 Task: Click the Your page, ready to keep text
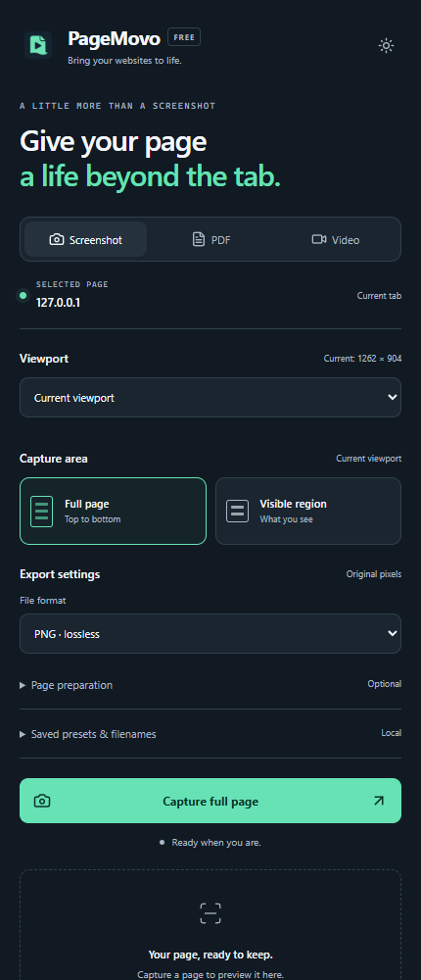tap(210, 955)
